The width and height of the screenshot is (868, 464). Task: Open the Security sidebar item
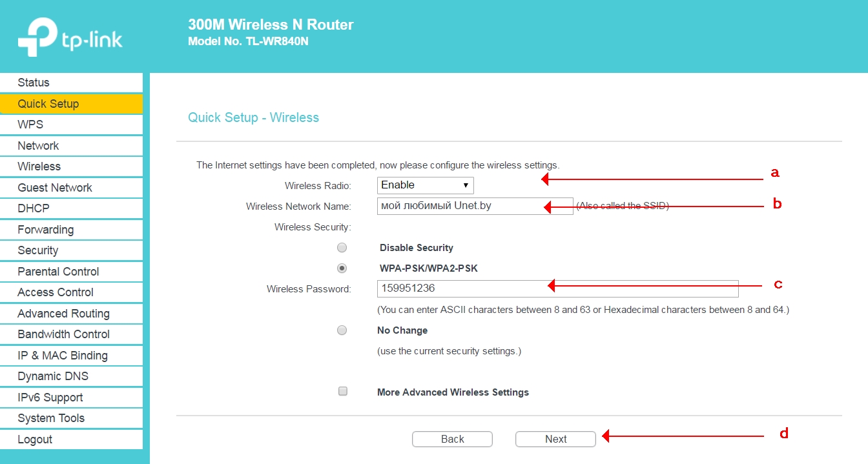click(x=71, y=250)
